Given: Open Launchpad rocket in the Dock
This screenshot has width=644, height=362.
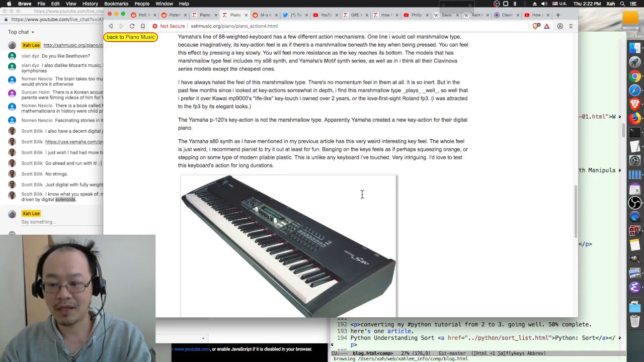Looking at the screenshot, I should [635, 62].
